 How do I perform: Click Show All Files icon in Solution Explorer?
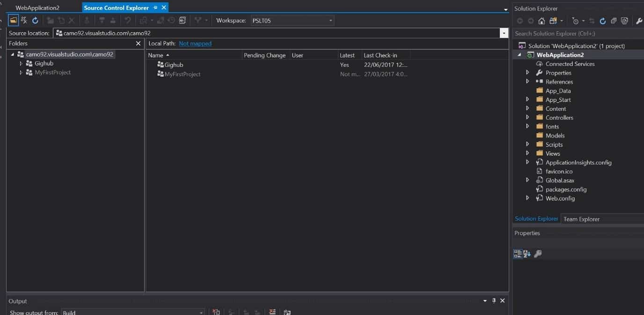click(x=624, y=21)
